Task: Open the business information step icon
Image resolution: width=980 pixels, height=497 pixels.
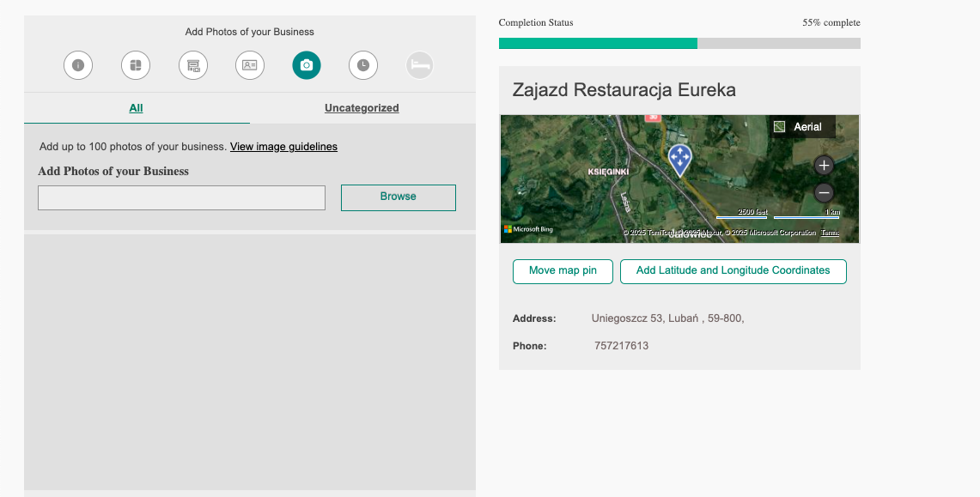Action: point(78,65)
